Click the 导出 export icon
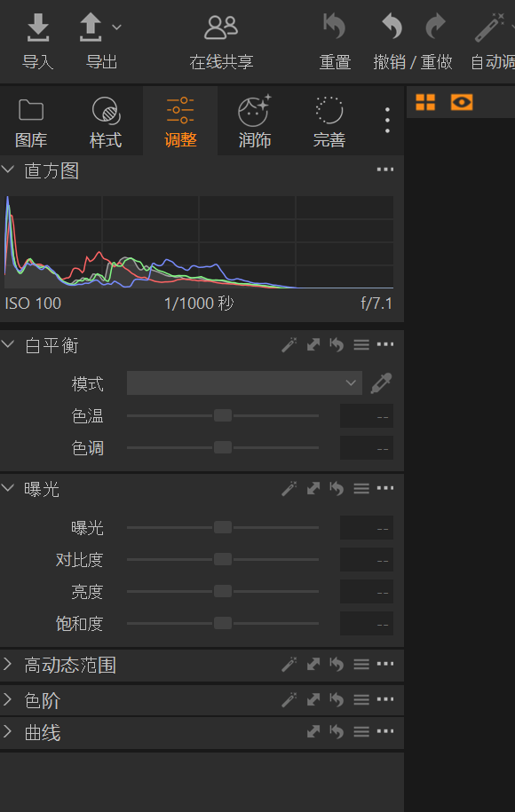This screenshot has height=812, width=515. tap(91, 28)
